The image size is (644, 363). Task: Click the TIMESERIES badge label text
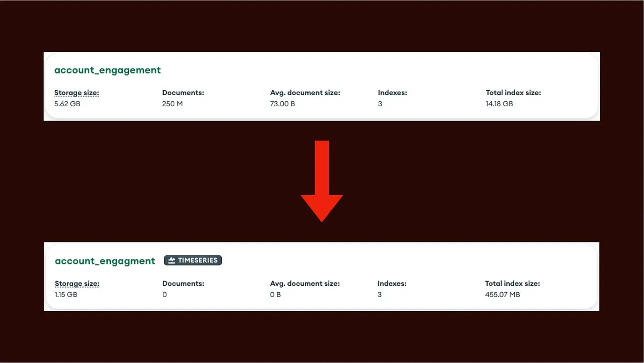(197, 260)
